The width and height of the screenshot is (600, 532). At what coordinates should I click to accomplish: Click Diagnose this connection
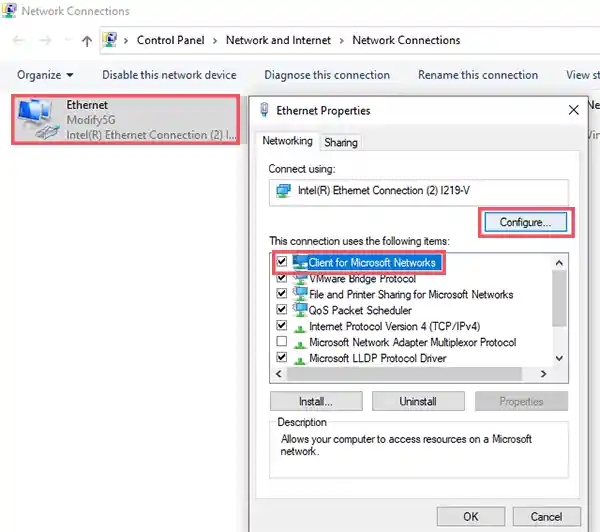(x=327, y=75)
